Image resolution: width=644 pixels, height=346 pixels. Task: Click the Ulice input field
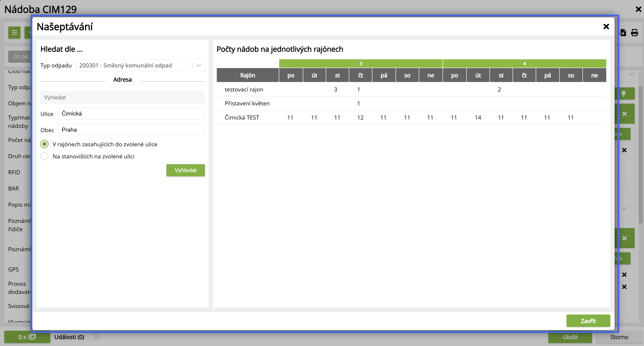pyautogui.click(x=131, y=114)
